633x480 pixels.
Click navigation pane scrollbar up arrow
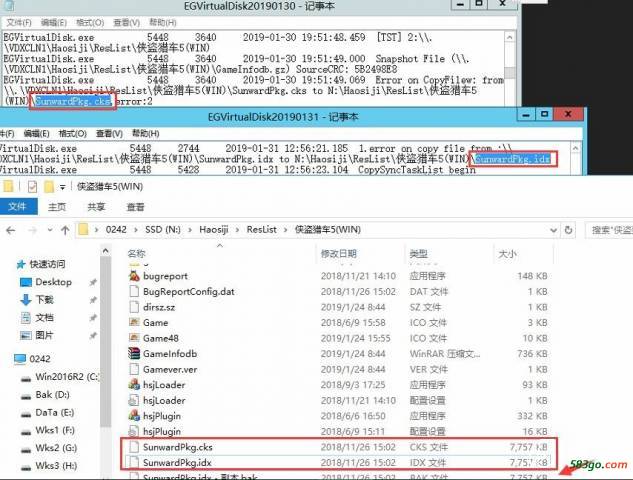[x=105, y=251]
